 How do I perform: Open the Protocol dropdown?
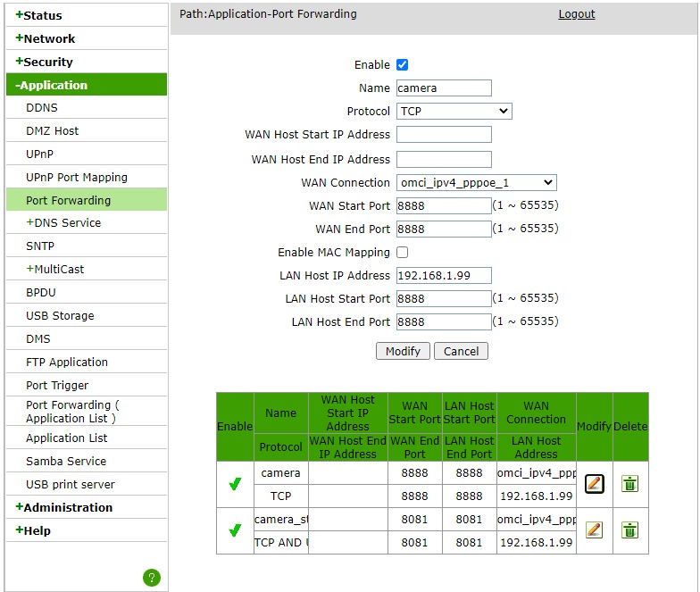[x=454, y=111]
